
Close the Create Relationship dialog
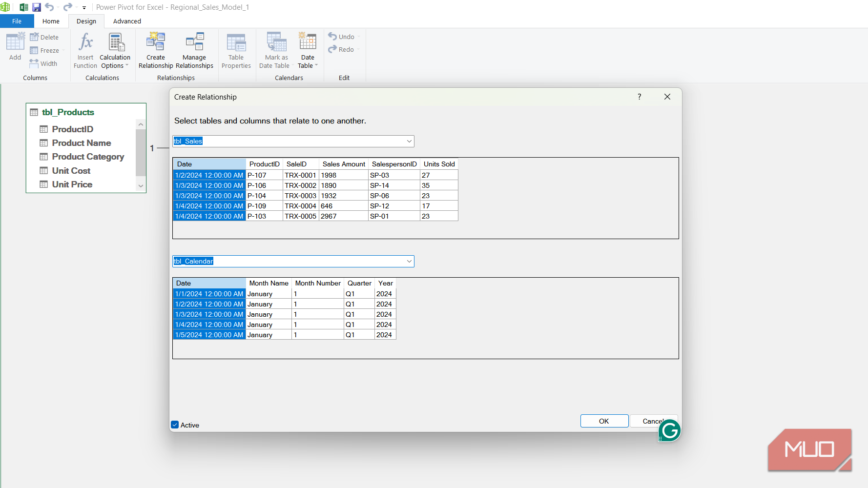(x=667, y=97)
